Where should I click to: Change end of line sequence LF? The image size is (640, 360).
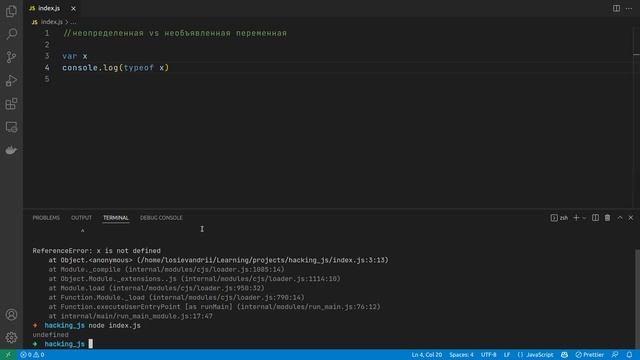507,355
